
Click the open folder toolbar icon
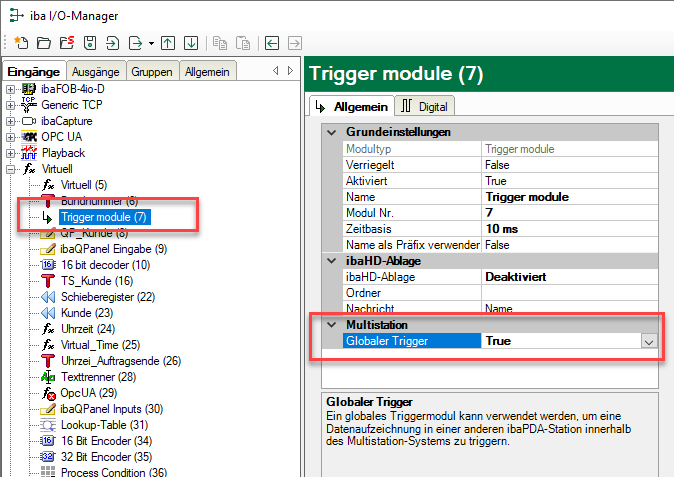point(43,43)
